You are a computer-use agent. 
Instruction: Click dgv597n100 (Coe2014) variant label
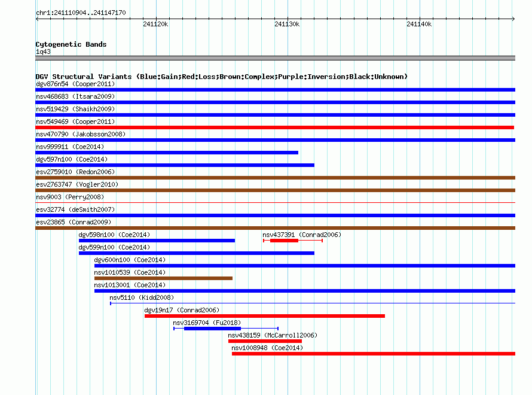[x=72, y=159]
